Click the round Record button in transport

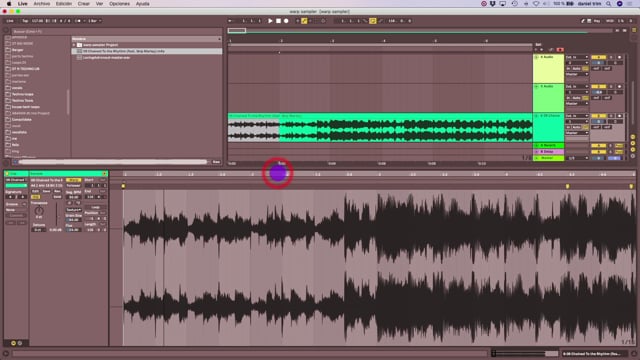[286, 21]
